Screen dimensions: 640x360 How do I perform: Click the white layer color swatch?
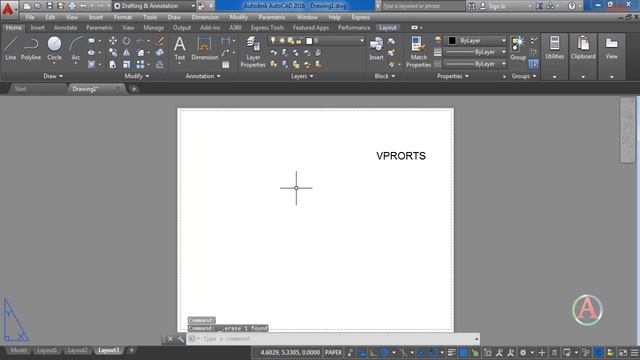tap(309, 40)
